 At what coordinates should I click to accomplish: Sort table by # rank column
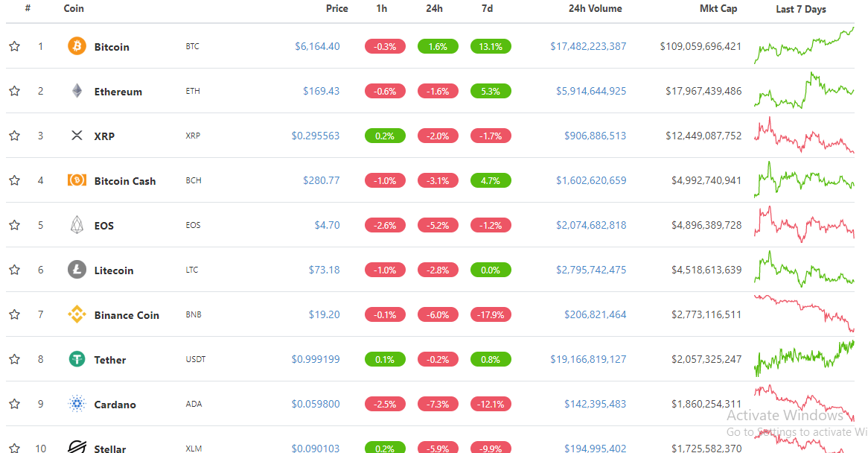[28, 8]
